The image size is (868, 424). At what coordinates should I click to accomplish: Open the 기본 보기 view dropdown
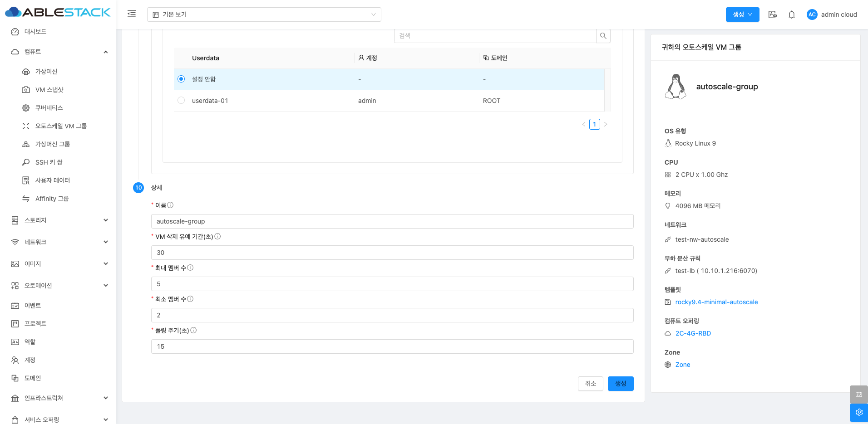point(264,15)
